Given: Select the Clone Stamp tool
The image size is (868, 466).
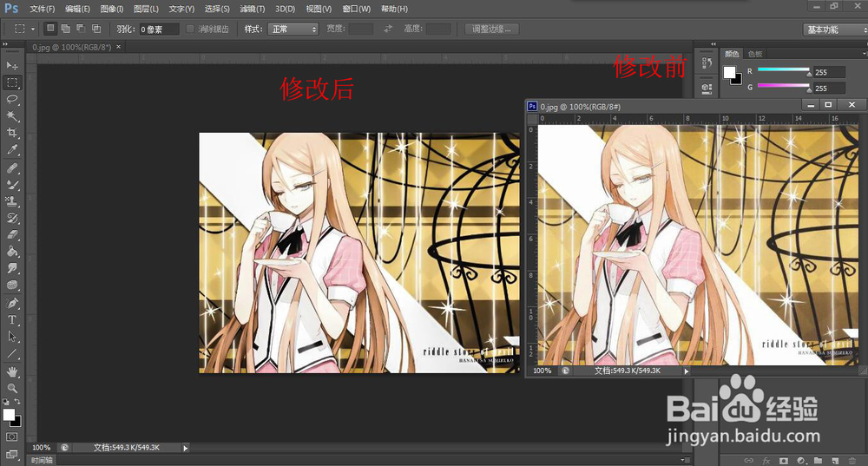Looking at the screenshot, I should click(12, 201).
